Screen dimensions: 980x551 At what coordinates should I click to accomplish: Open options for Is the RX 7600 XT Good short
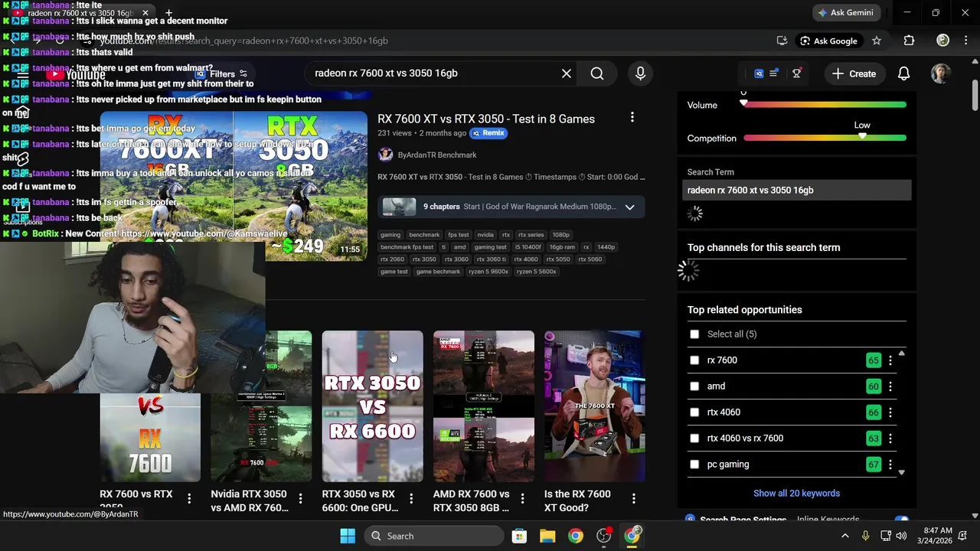tap(633, 498)
